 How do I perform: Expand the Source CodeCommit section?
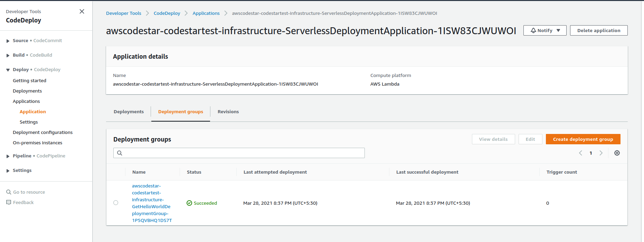click(x=8, y=41)
